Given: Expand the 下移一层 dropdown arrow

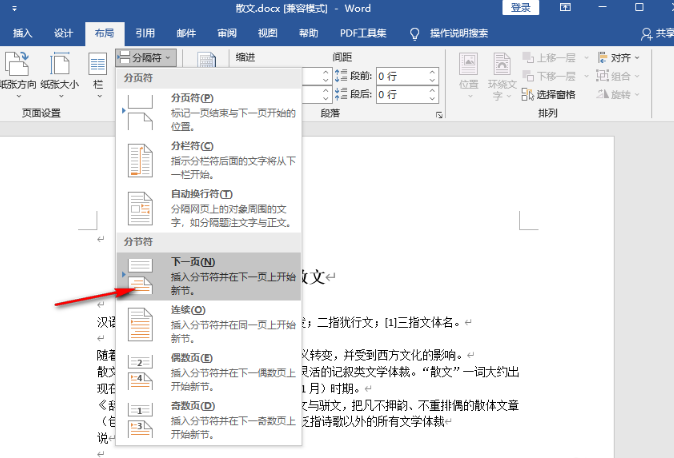Looking at the screenshot, I should click(x=586, y=76).
